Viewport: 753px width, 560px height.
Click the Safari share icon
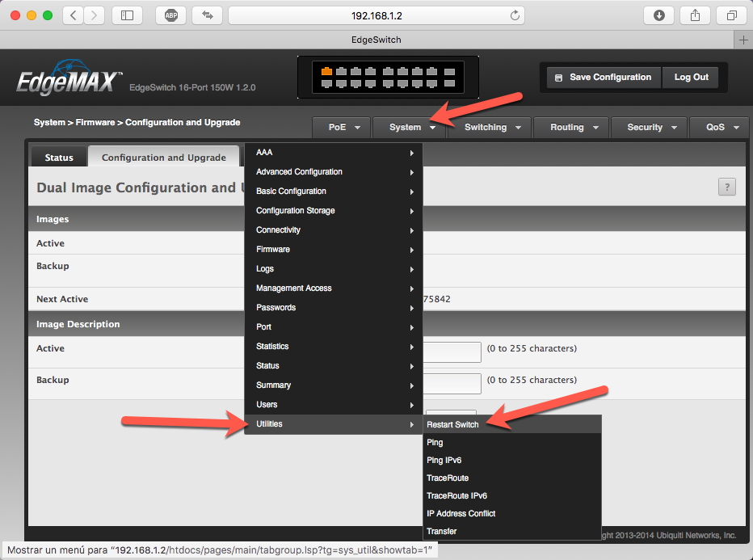695,15
